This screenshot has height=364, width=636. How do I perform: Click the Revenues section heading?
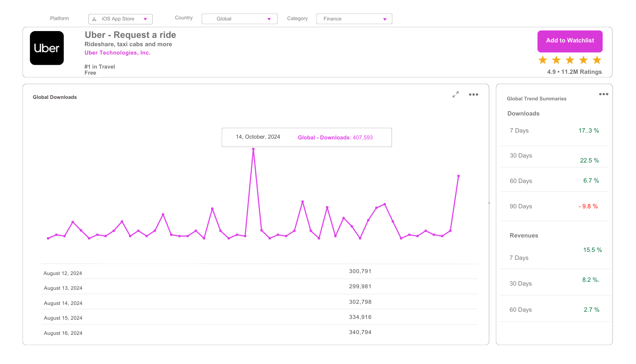524,236
